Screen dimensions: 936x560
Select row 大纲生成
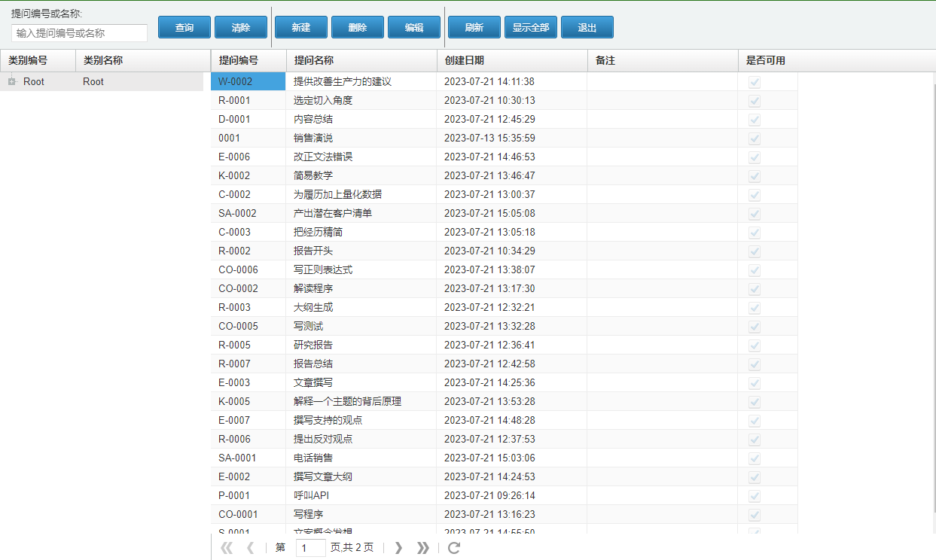tap(505, 307)
